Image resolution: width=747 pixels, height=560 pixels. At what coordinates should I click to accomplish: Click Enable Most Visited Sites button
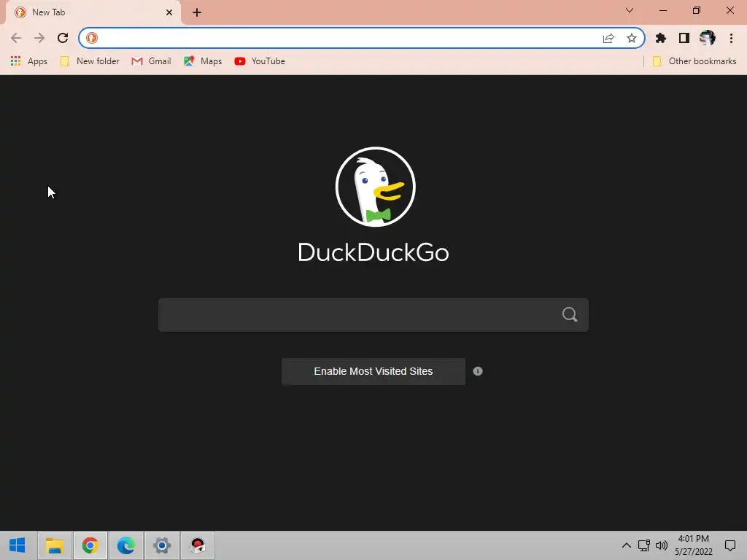373,371
